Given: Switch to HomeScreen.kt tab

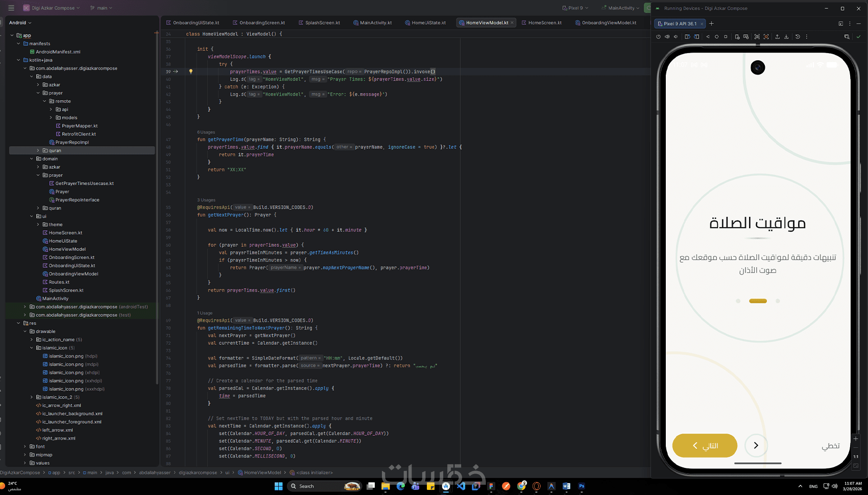Looking at the screenshot, I should [542, 22].
